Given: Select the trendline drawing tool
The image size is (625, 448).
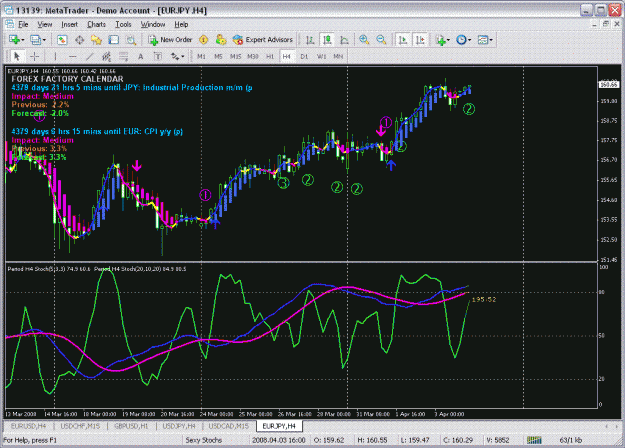Looking at the screenshot, I should click(90, 57).
